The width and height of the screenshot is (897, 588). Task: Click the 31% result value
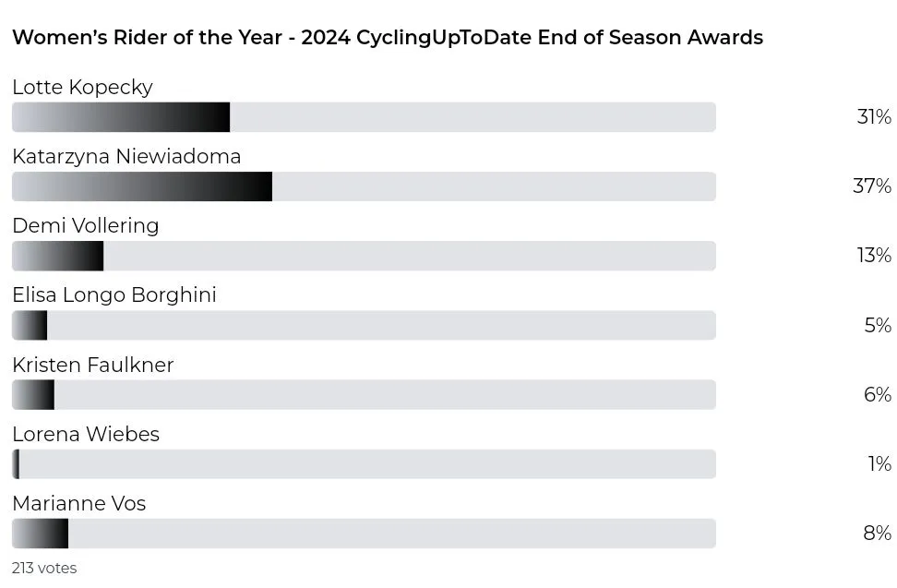(x=874, y=116)
